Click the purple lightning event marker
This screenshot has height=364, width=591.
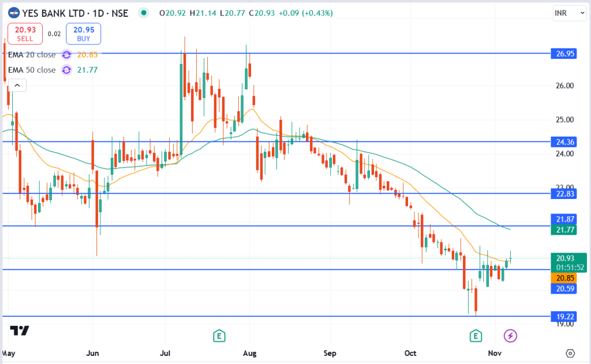click(510, 335)
